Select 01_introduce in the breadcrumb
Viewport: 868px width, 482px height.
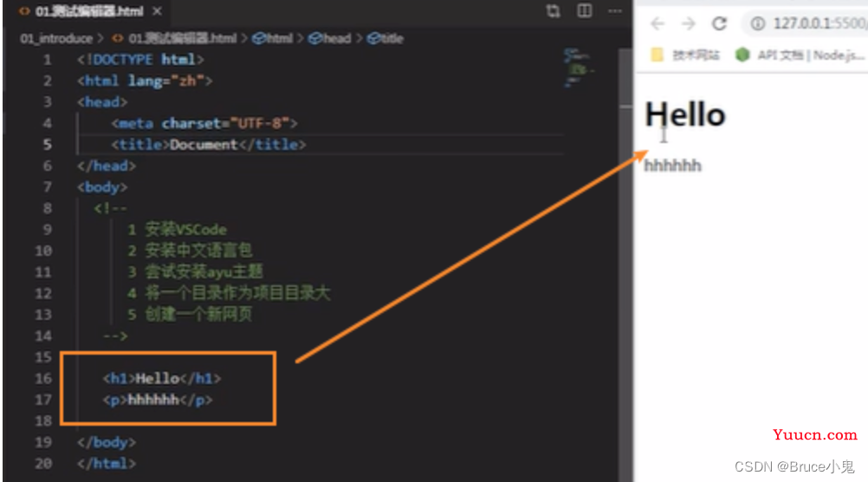[56, 38]
